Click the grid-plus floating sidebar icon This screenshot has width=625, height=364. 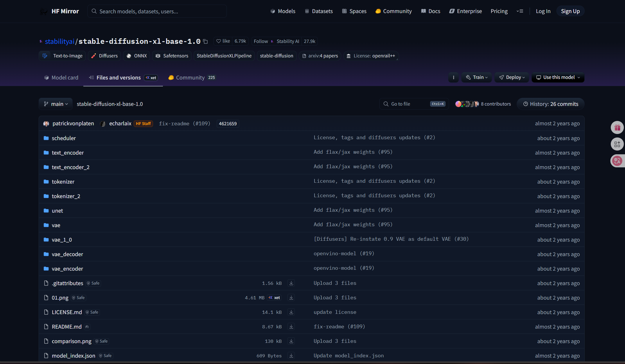point(617,144)
